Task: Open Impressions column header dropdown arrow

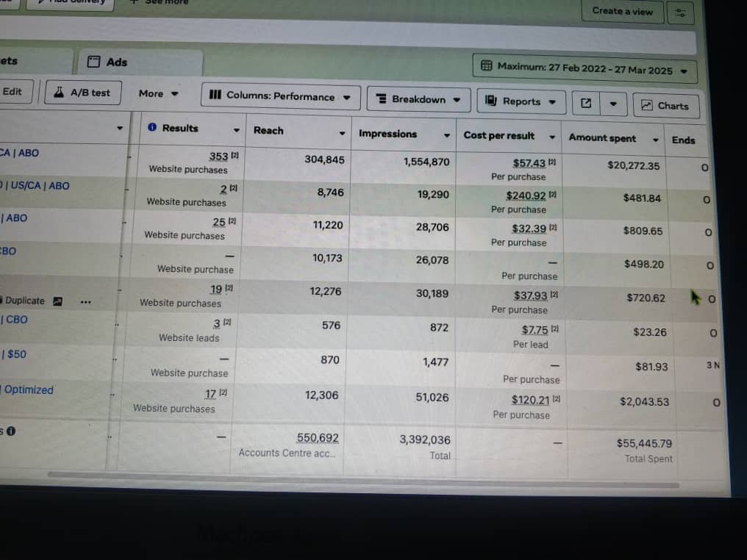Action: click(447, 136)
